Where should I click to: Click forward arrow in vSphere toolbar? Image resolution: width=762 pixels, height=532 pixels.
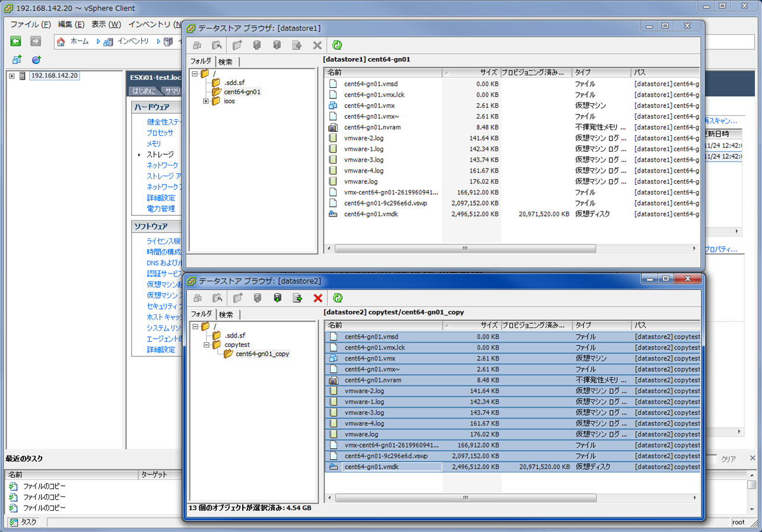click(36, 41)
